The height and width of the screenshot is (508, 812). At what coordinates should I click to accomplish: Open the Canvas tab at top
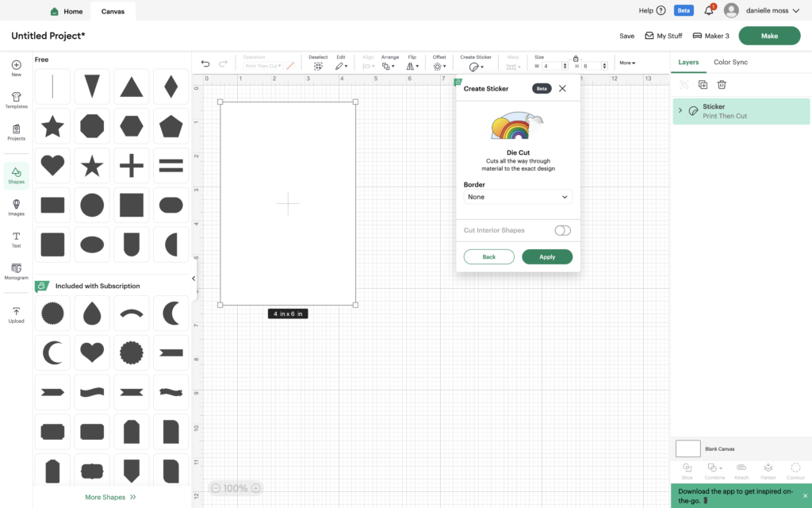click(112, 12)
